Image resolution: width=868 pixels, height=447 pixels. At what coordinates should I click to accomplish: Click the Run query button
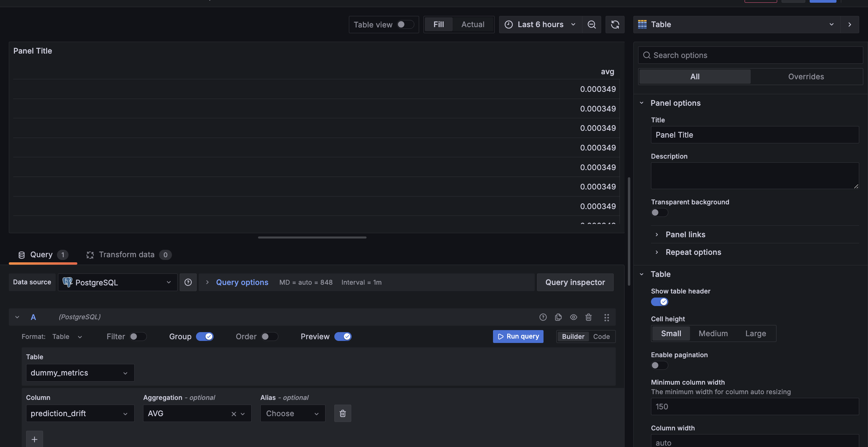(x=518, y=337)
